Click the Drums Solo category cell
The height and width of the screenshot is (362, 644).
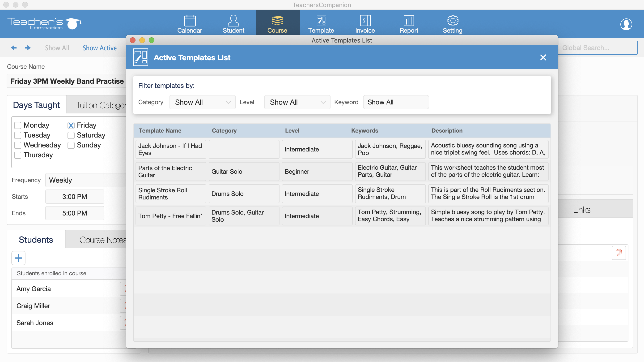244,194
